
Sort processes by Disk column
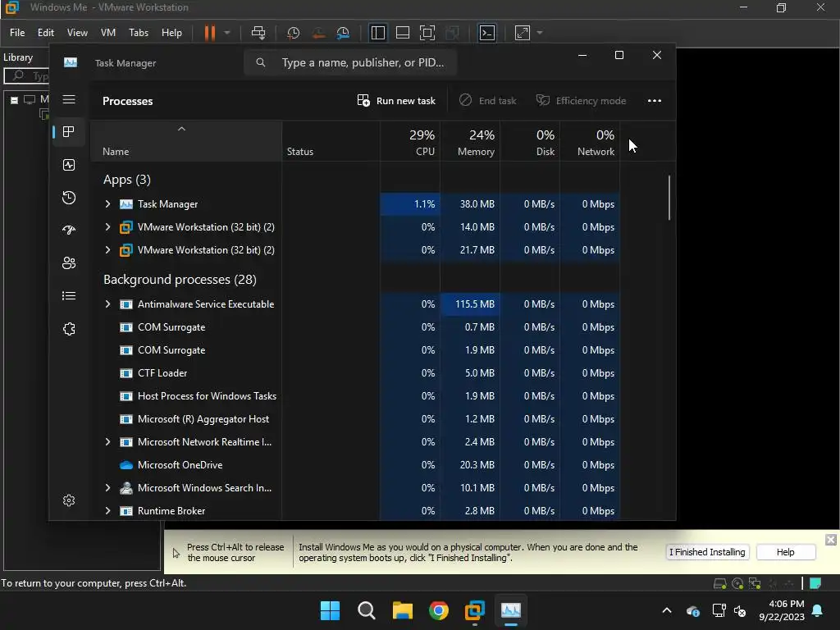pos(531,141)
